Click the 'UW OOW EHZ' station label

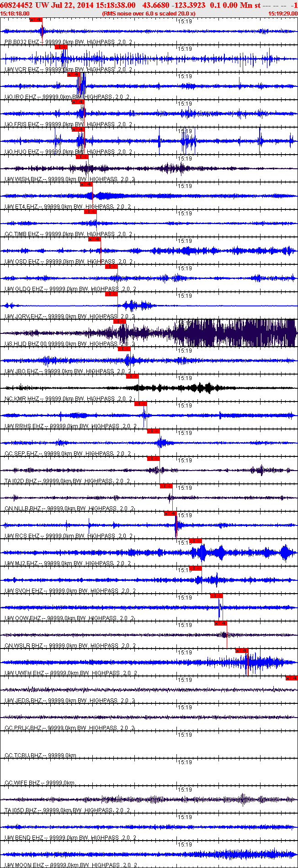(23, 618)
